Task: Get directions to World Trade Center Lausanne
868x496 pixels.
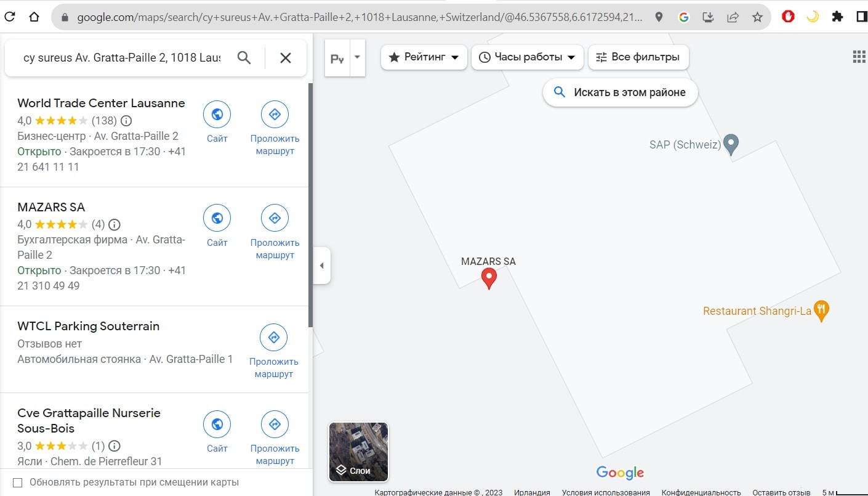Action: pos(275,114)
